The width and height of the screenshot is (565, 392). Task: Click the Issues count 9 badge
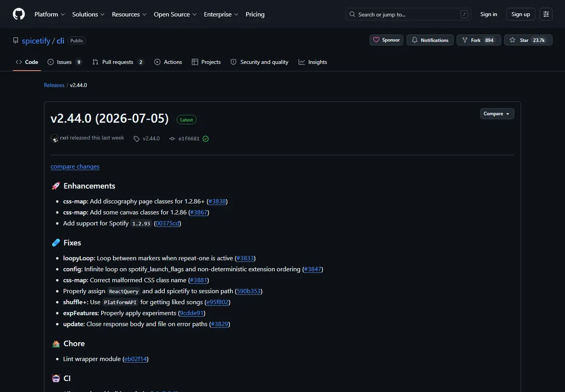(79, 62)
